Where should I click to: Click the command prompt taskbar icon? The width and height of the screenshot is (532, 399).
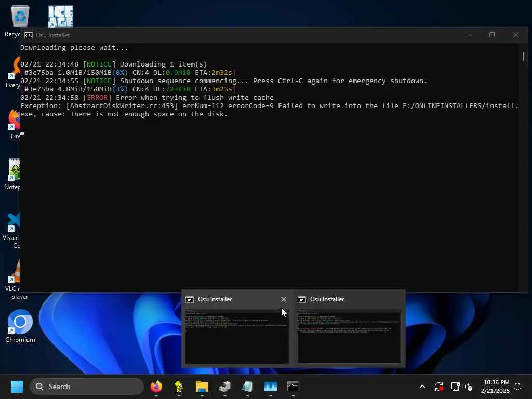293,386
